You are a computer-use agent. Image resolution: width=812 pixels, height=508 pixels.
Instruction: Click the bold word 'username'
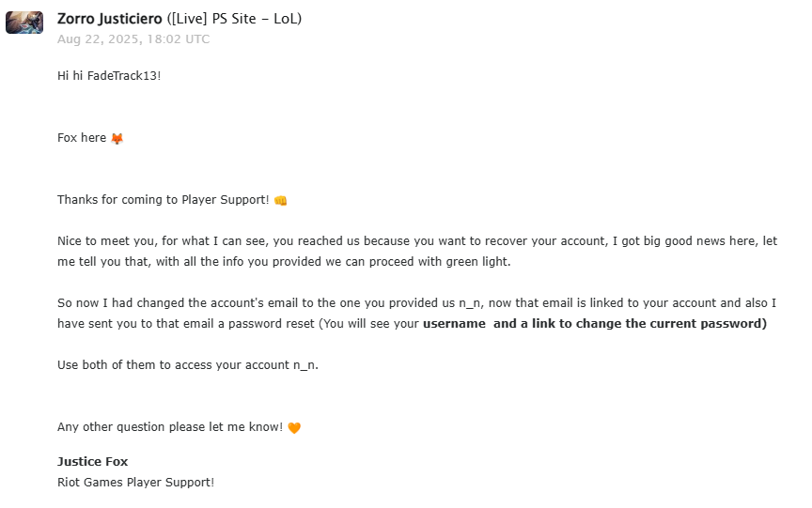click(x=454, y=324)
